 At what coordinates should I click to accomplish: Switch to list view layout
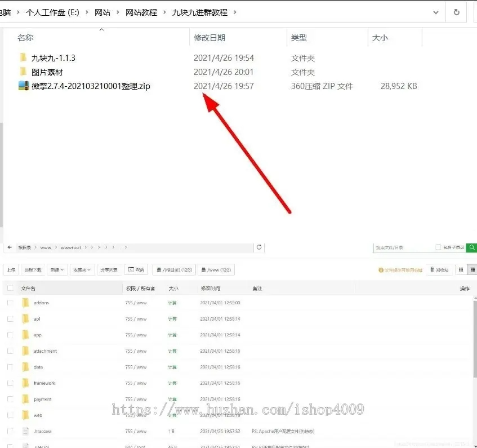(x=472, y=270)
